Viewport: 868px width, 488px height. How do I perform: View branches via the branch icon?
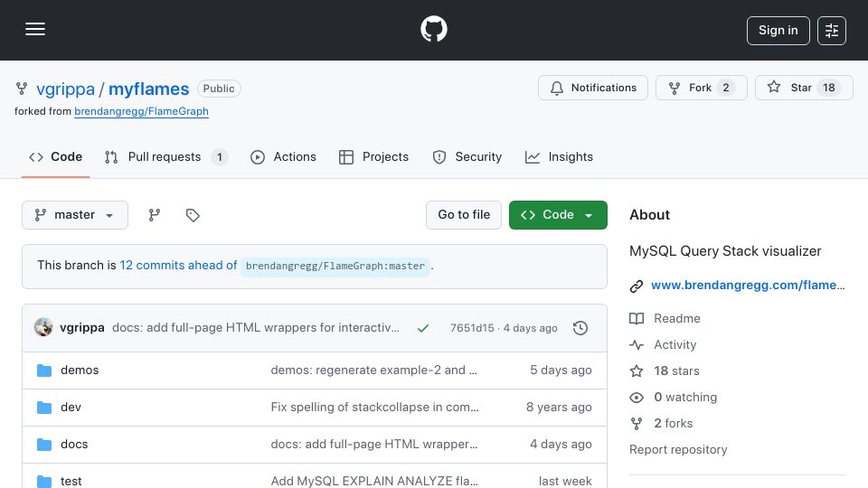(155, 215)
